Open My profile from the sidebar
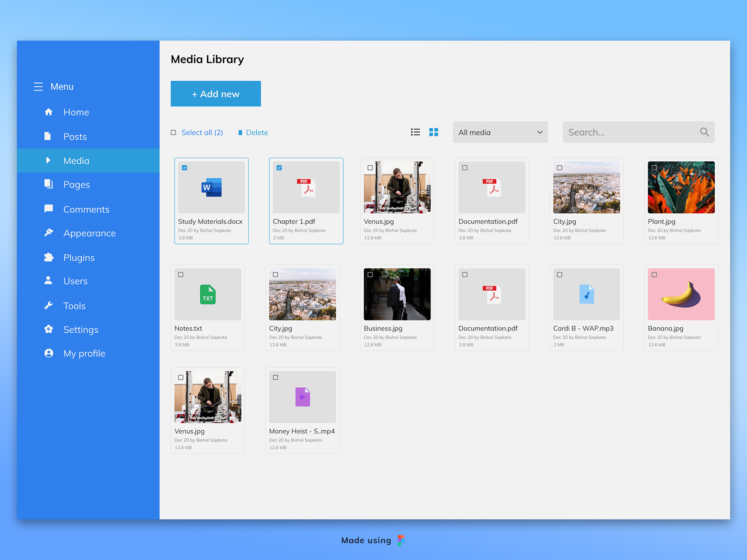Screen dimensions: 747x560 (x=84, y=353)
